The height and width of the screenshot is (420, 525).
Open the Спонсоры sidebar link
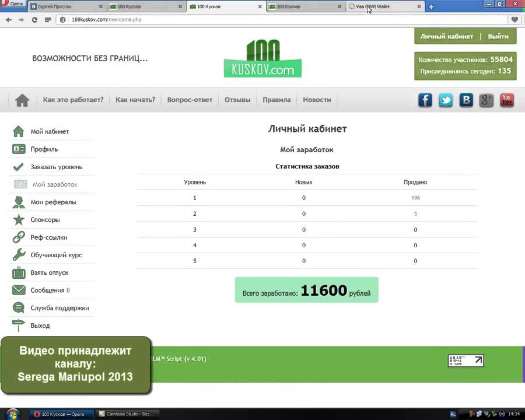[x=45, y=220]
